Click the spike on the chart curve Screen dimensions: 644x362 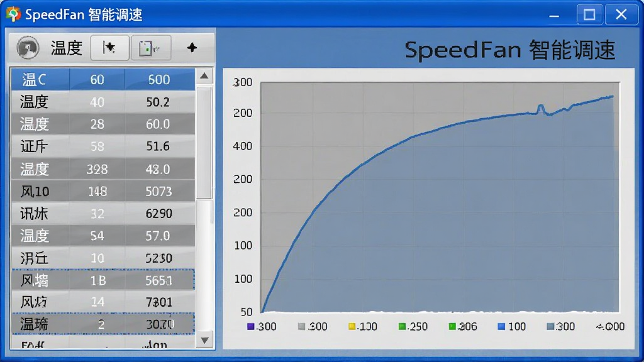541,108
